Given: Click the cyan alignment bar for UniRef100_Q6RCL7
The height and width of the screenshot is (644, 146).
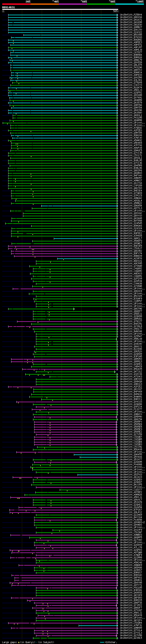Looking at the screenshot, I should [86, 239].
